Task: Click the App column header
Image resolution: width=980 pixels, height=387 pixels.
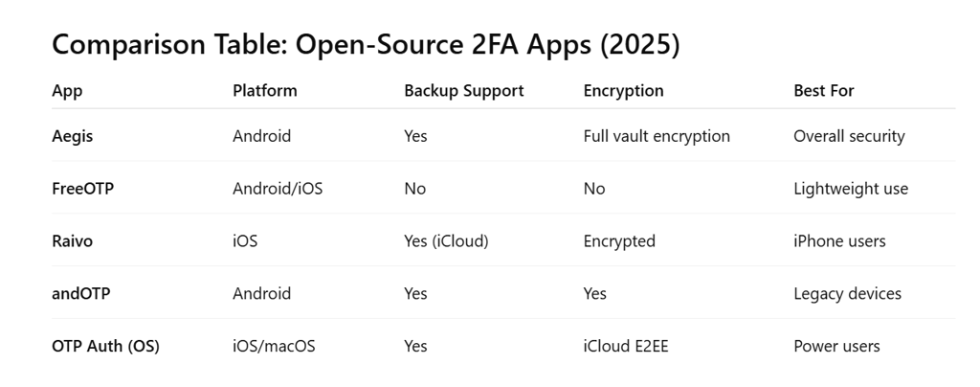Action: coord(67,91)
